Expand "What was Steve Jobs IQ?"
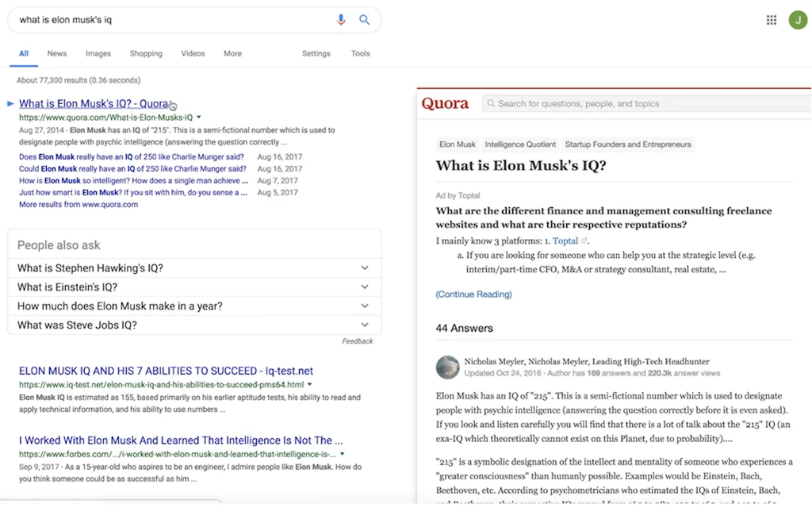This screenshot has height=508, width=812. tap(365, 325)
